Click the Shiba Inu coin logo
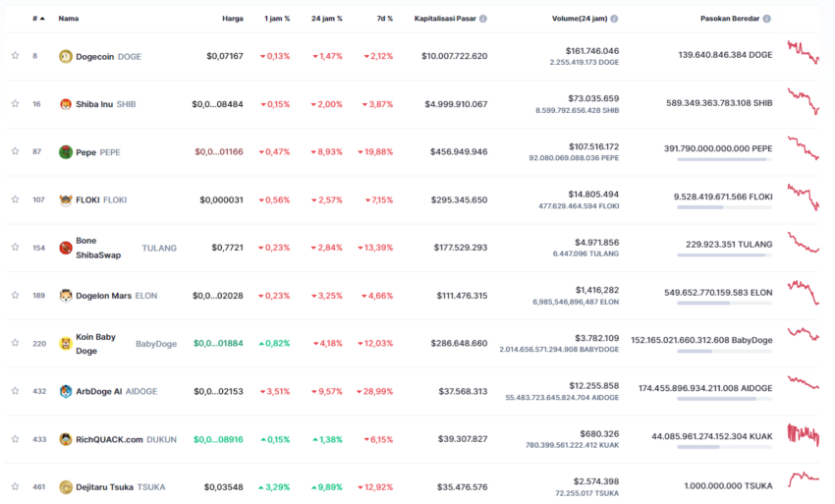The image size is (835, 504). (x=66, y=104)
